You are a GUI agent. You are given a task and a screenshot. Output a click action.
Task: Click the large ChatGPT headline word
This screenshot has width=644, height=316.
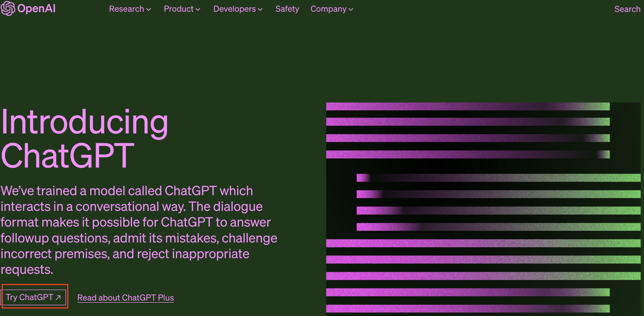[67, 155]
